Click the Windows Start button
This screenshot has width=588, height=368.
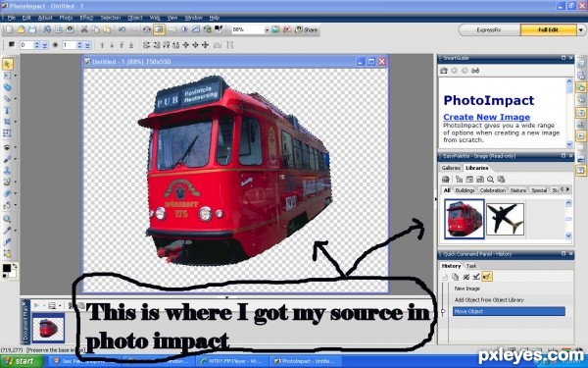tap(21, 361)
